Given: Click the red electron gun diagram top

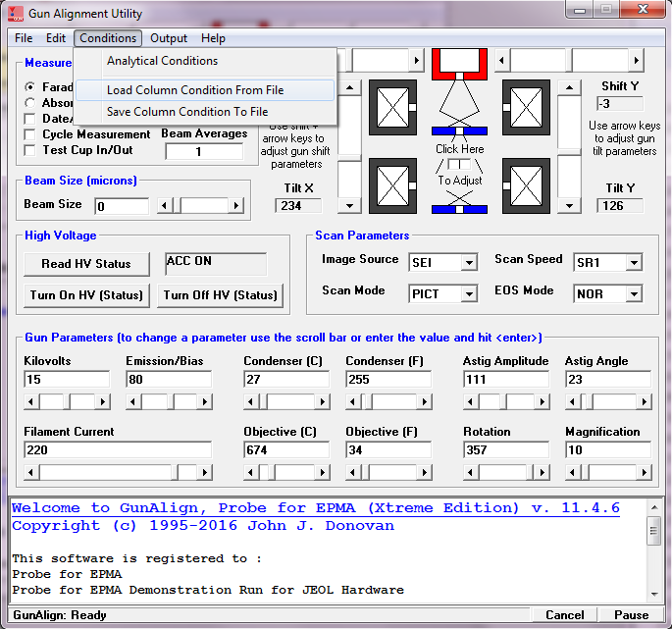Looking at the screenshot, I should click(x=459, y=64).
